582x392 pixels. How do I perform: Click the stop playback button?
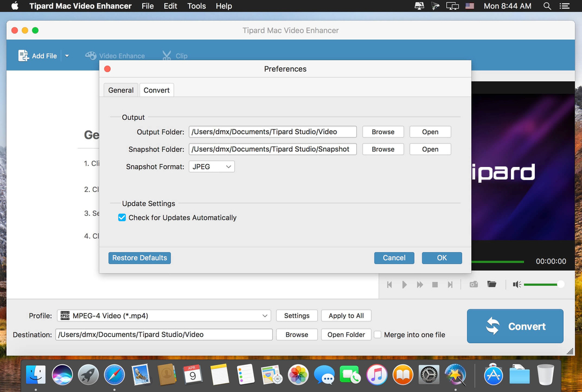[x=435, y=285]
